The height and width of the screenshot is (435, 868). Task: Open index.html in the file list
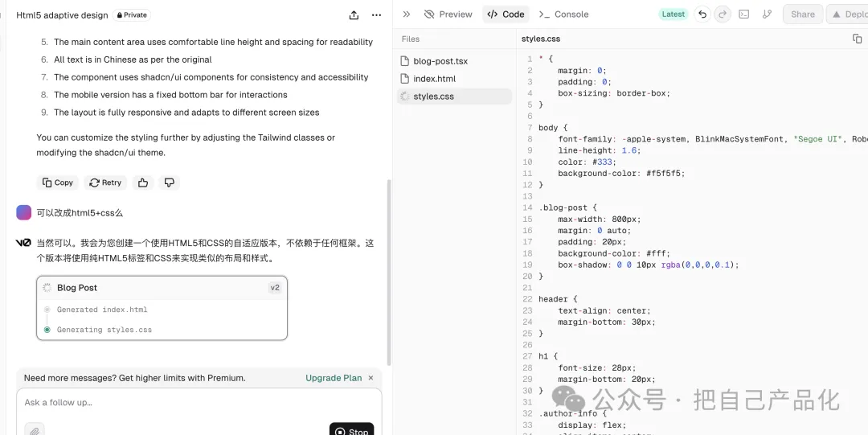(454, 79)
